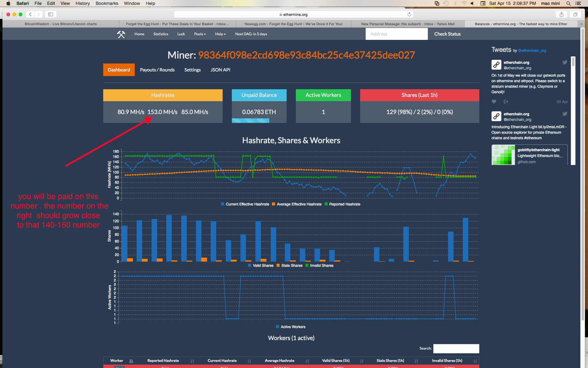Open gobitfly/etherchain-light GitHub card
Viewport: 588px width, 368px height.
(530, 155)
